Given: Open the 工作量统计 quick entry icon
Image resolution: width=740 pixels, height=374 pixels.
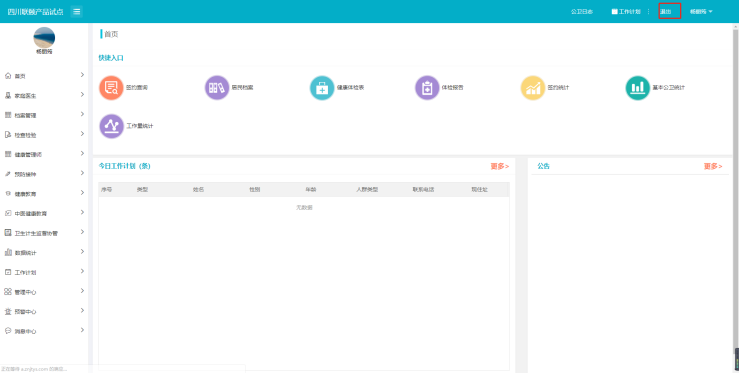Looking at the screenshot, I should coord(111,126).
